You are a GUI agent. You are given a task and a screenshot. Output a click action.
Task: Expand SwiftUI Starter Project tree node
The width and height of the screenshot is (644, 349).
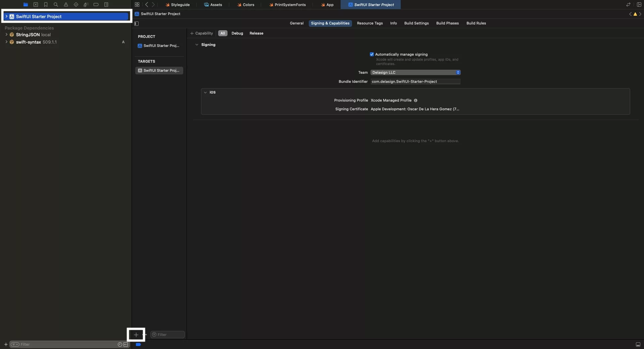[x=6, y=16]
